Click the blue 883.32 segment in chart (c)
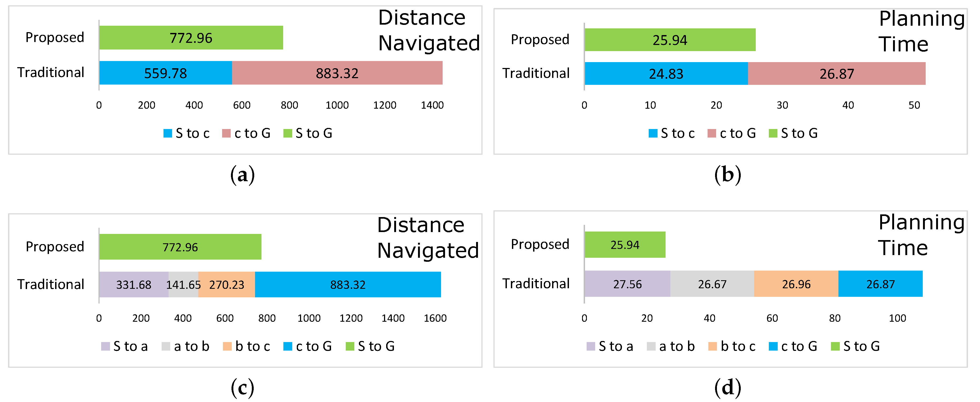The image size is (980, 402). tap(348, 285)
